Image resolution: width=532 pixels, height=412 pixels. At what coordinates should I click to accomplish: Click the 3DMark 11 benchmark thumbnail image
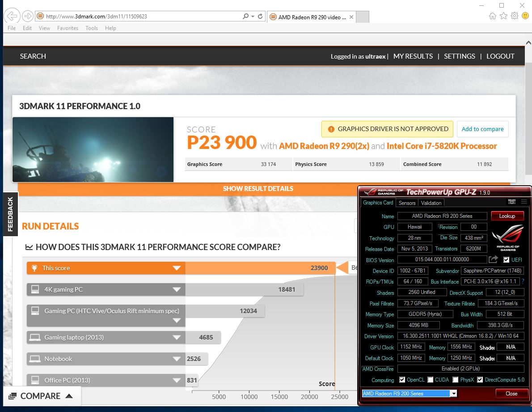tap(93, 149)
